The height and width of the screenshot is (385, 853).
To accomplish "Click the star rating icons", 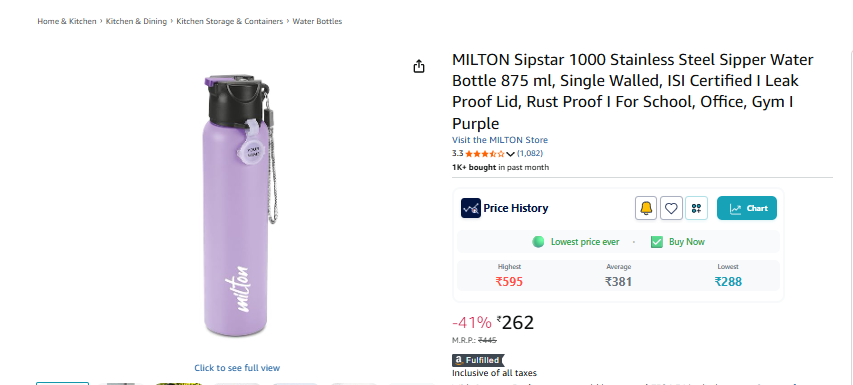I will click(485, 153).
